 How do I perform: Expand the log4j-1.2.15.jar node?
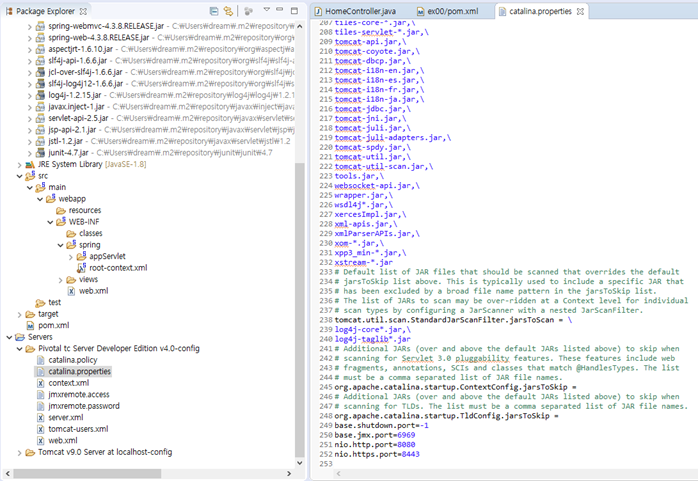(x=29, y=96)
